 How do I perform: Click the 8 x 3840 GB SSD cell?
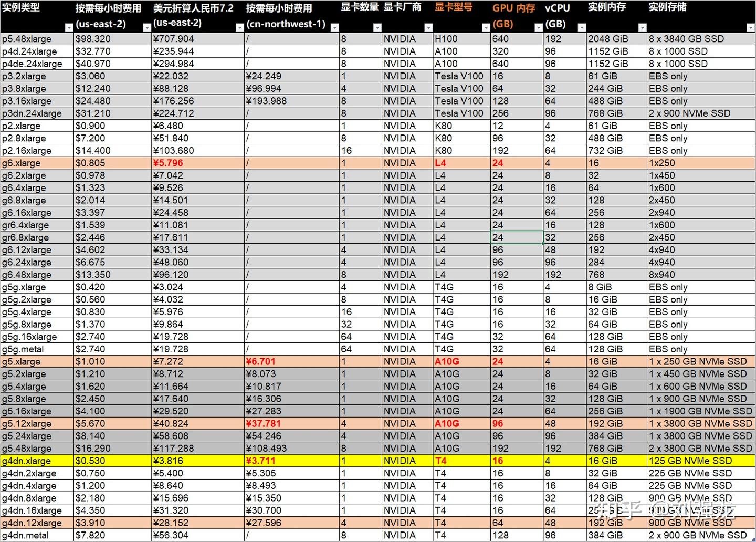tap(701, 39)
